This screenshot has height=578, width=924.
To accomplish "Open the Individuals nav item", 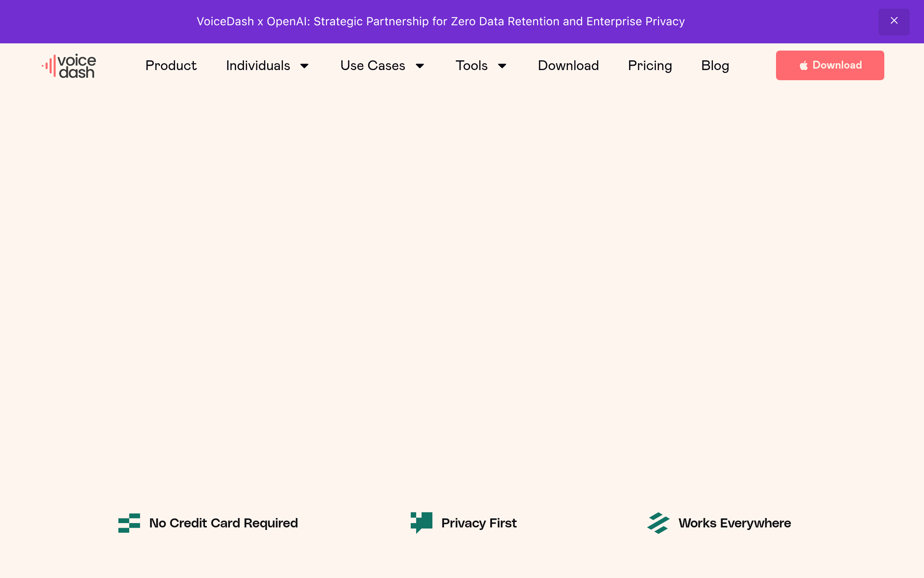I will tap(258, 65).
